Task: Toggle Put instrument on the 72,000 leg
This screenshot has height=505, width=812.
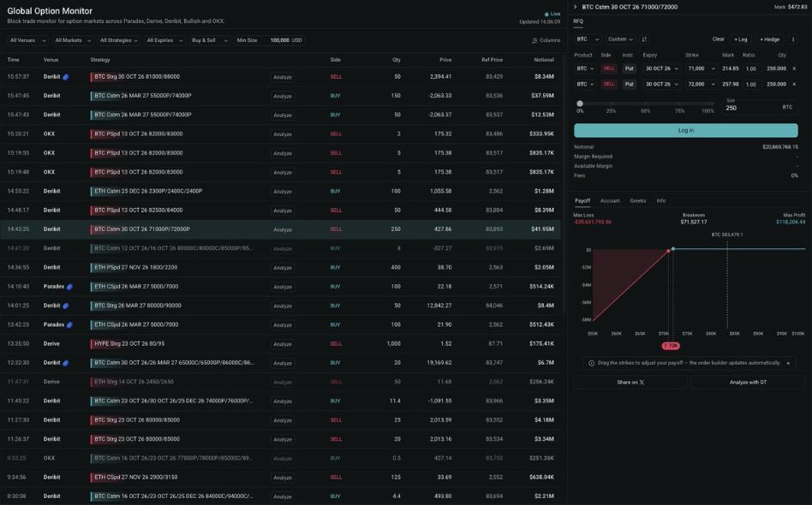Action: (629, 84)
